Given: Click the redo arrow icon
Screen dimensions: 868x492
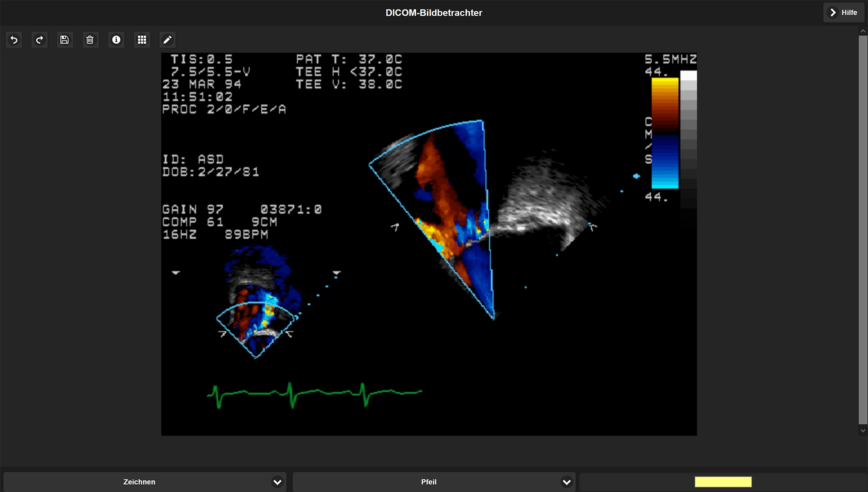Looking at the screenshot, I should 39,40.
